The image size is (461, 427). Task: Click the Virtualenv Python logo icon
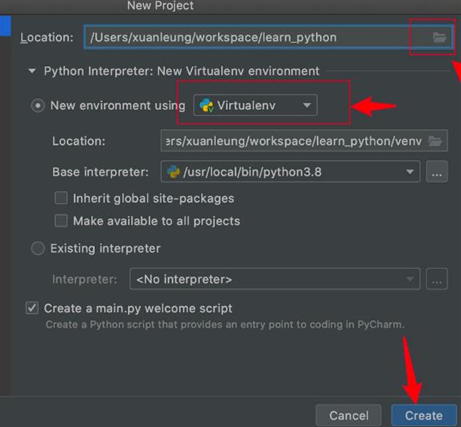[207, 106]
